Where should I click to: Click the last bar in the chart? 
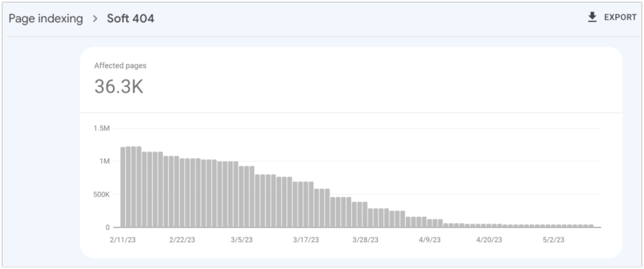pos(591,226)
